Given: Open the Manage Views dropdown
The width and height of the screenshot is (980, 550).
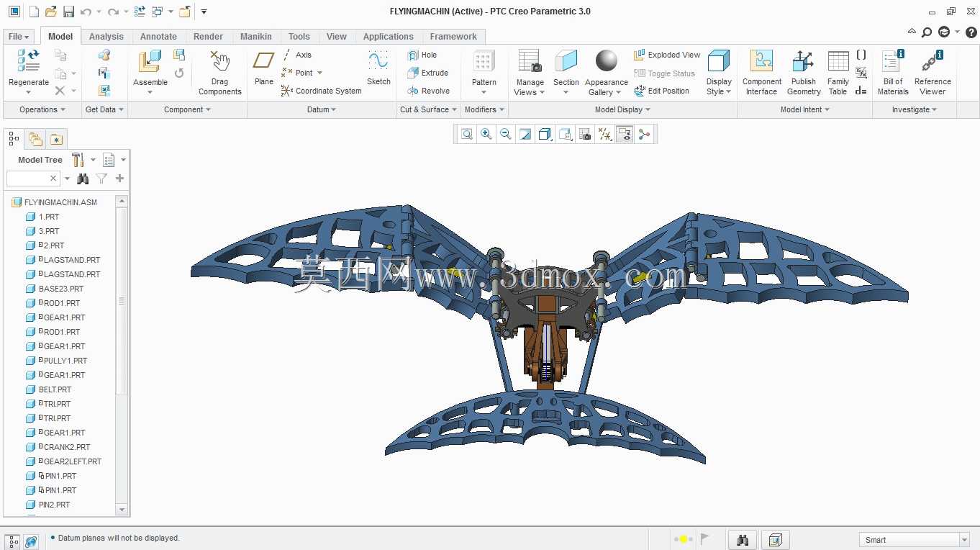Looking at the screenshot, I should tap(530, 87).
